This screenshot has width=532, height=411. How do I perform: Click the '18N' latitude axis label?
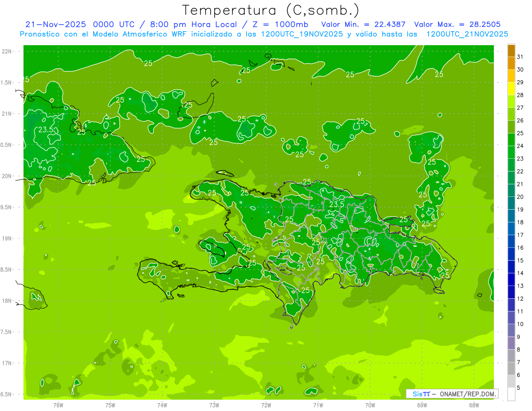tap(8, 301)
